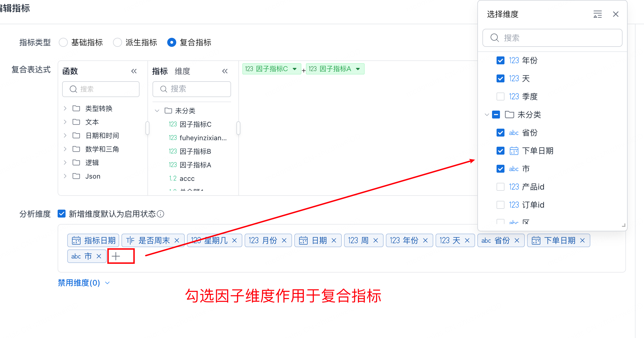Collapse the 指标 维度 panel with double chevron
Viewport: 644px width, 338px height.
tap(225, 71)
